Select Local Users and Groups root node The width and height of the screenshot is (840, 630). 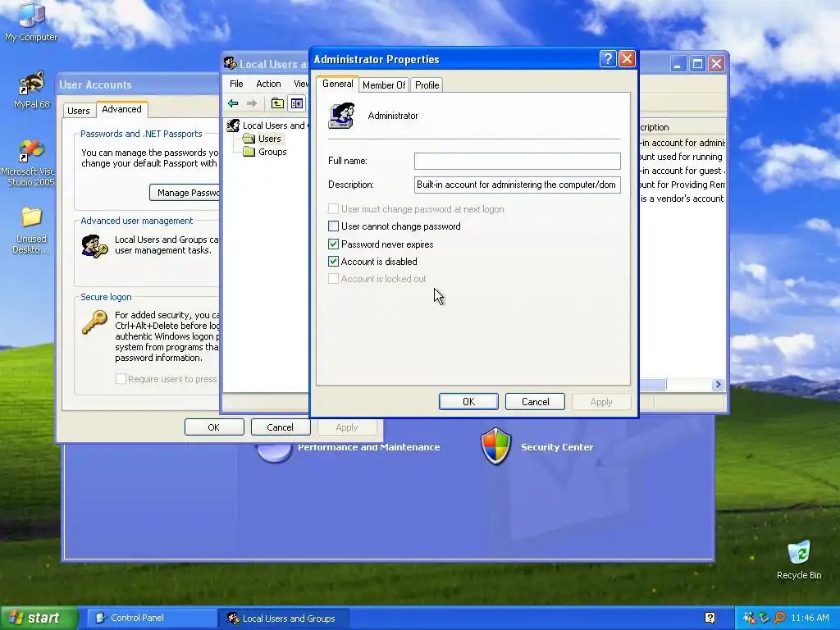[x=267, y=126]
